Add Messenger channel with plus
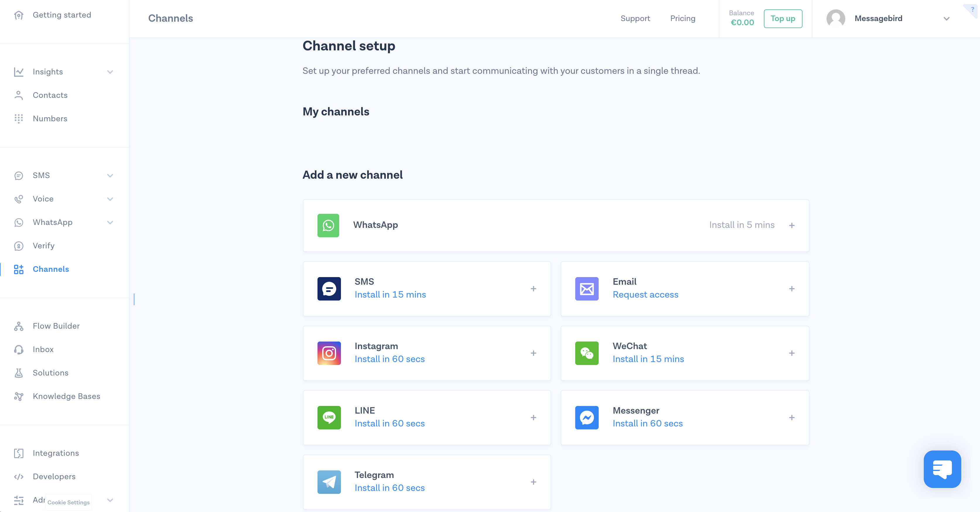This screenshot has width=980, height=512. pos(792,418)
